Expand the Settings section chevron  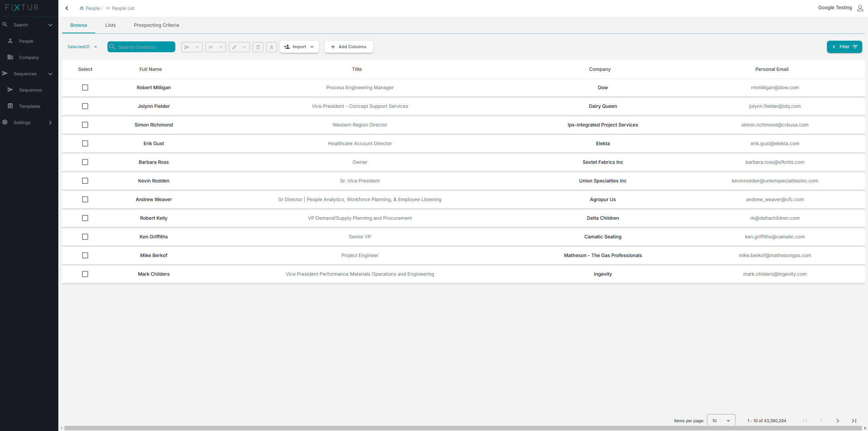50,123
